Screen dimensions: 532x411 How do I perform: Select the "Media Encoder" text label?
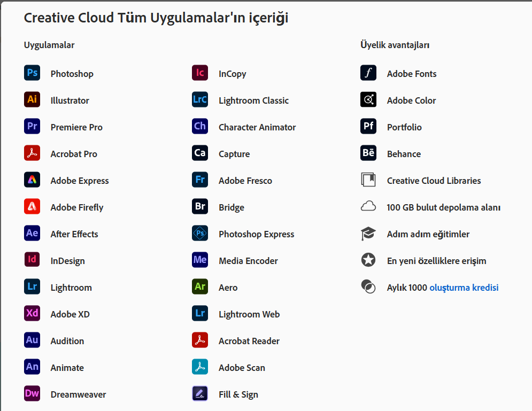click(249, 261)
